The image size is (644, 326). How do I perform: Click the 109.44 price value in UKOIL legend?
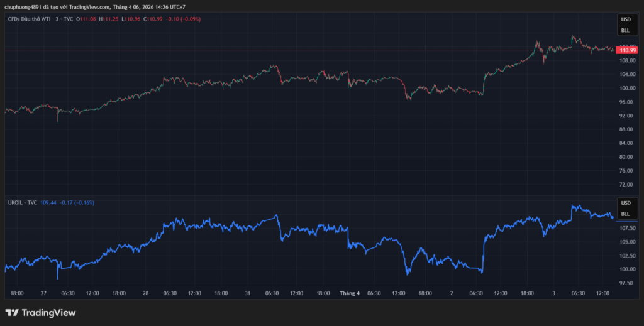(x=48, y=203)
